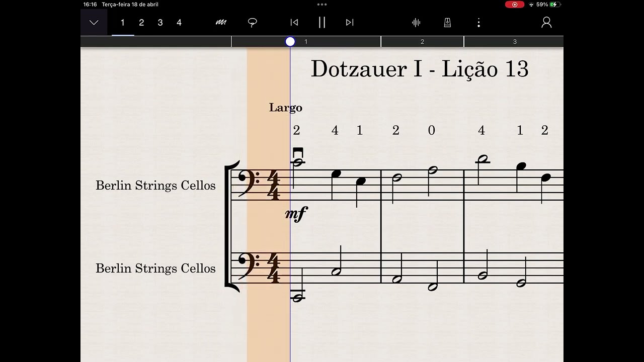This screenshot has height=362, width=644.
Task: Skip forward to the end
Action: [x=350, y=23]
